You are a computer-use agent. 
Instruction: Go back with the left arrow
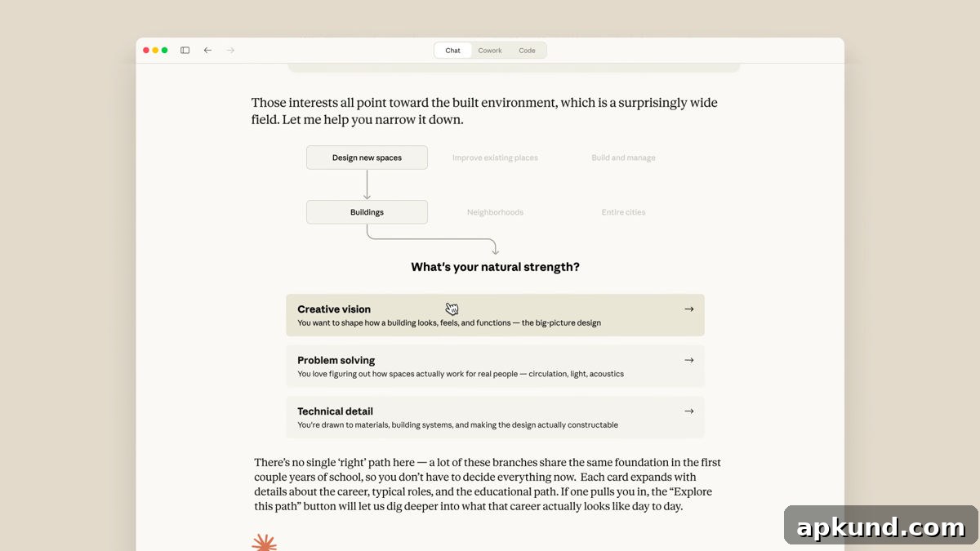(x=207, y=51)
